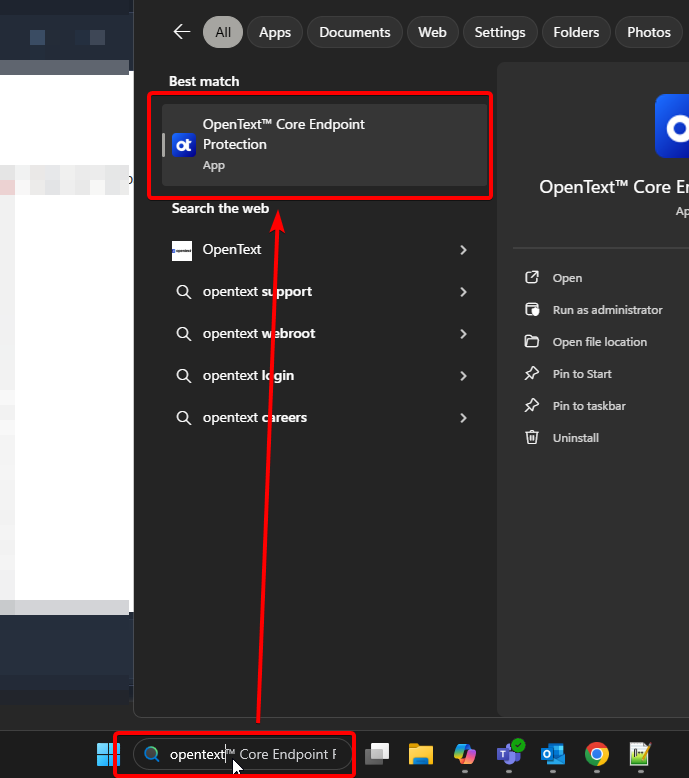The height and width of the screenshot is (778, 689).
Task: Click the pin icon beside Pin to Start
Action: click(x=532, y=374)
